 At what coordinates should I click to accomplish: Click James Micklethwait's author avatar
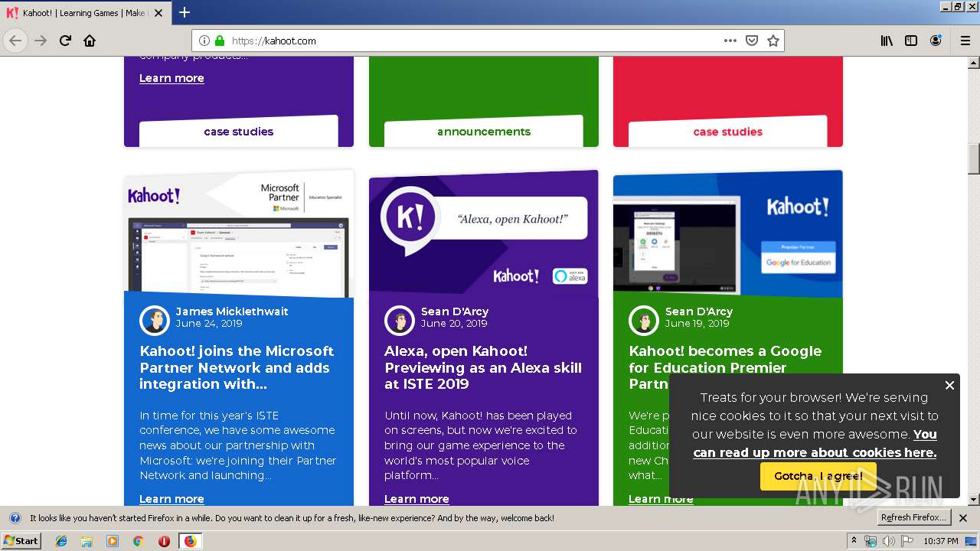155,321
